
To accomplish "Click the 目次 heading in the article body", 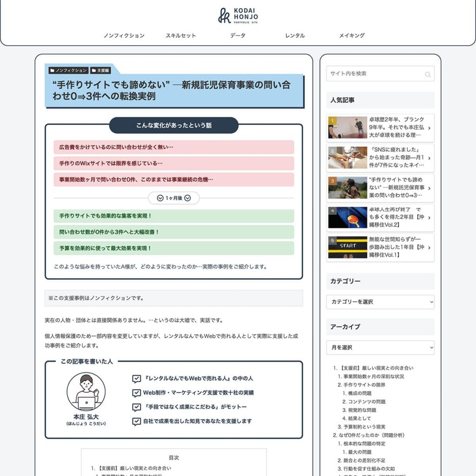I will click(174, 458).
